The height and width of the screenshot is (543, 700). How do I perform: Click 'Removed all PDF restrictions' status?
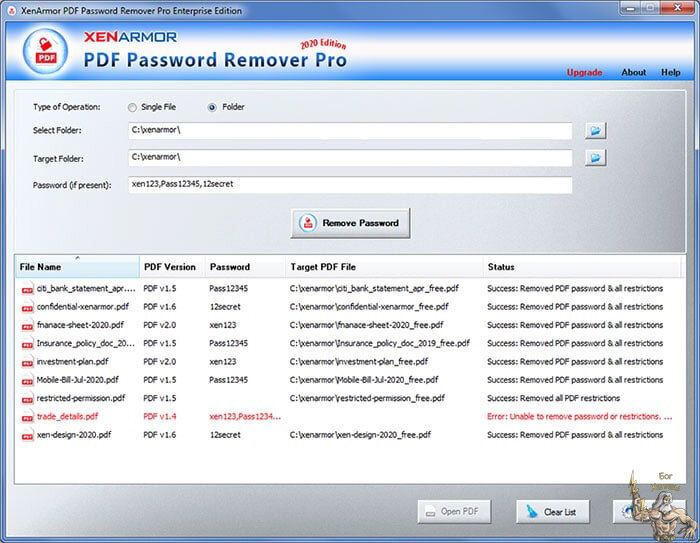click(554, 398)
